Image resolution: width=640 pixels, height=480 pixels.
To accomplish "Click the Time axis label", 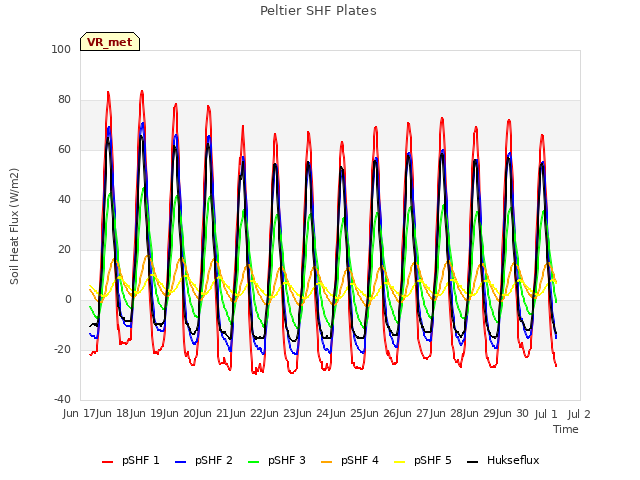I will click(x=566, y=429).
